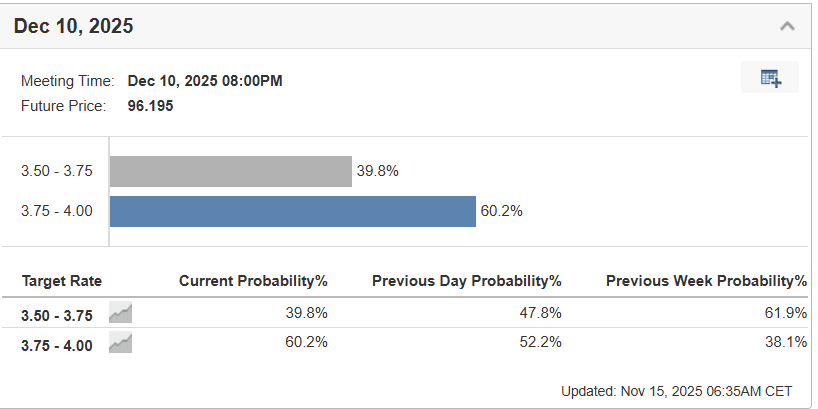The height and width of the screenshot is (409, 818).
Task: Open chart icon for 3.75 - 4.00 rate
Action: click(121, 344)
